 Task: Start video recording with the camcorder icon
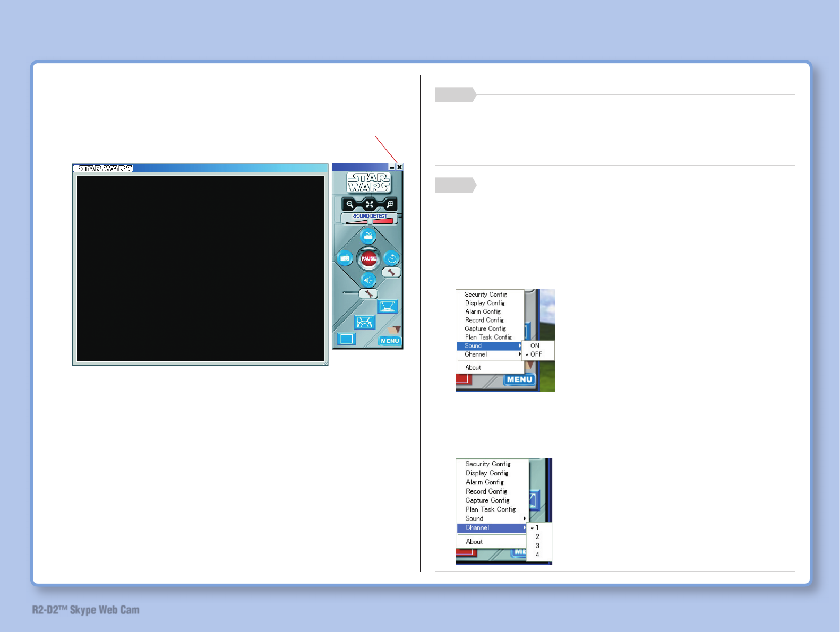pyautogui.click(x=368, y=236)
